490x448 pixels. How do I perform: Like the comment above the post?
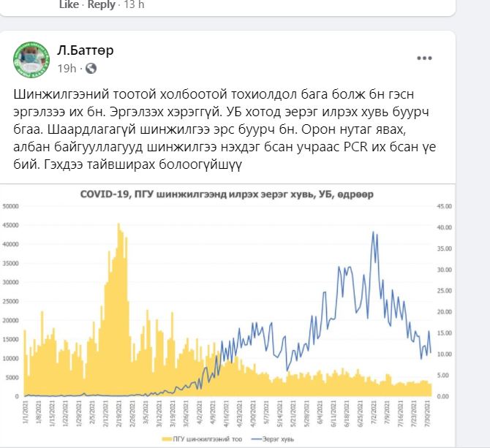69,4
